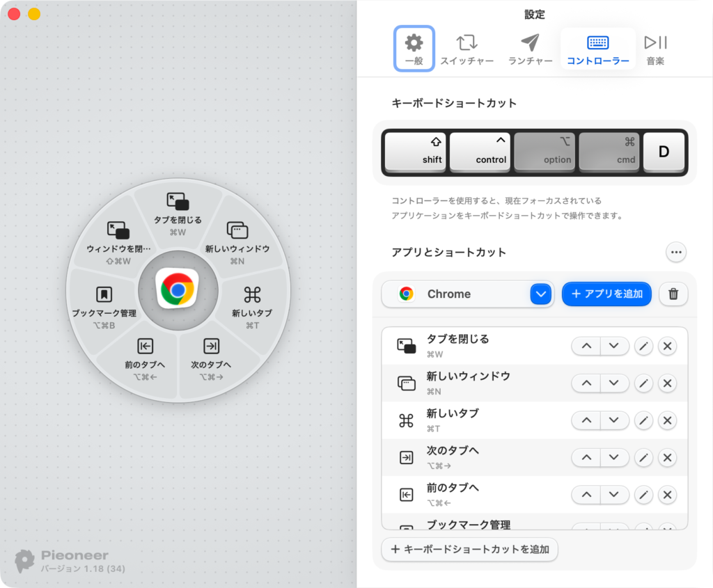Remove the 新しいウィンドウ shortcut with X icon
713x588 pixels.
667,383
